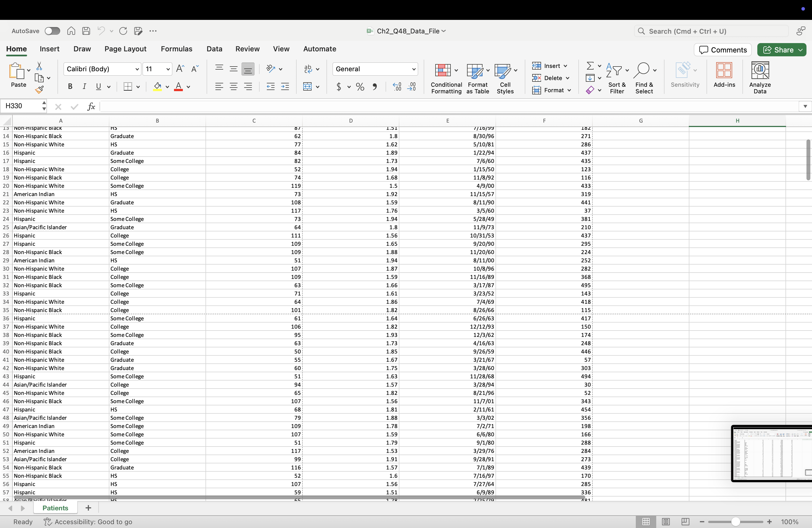Click the Increase Decimal icon
The image size is (812, 528).
pos(397,87)
